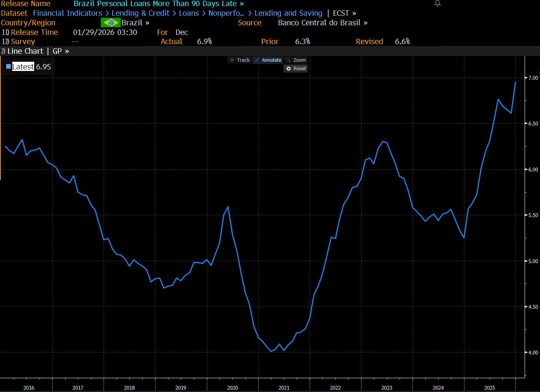Click the Country/Region field label

click(28, 23)
